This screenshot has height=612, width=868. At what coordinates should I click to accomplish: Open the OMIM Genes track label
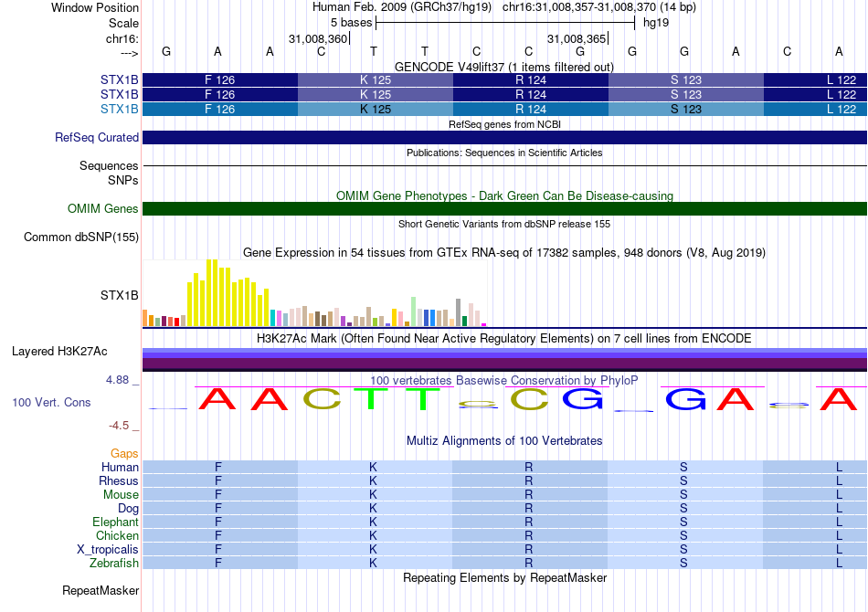coord(103,208)
